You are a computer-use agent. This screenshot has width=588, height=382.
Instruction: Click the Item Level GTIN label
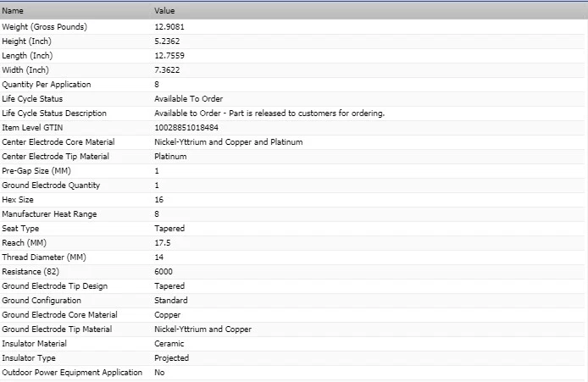pos(32,127)
